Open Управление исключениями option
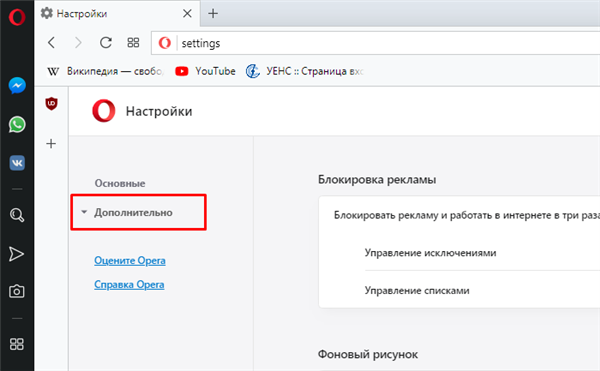 point(430,253)
